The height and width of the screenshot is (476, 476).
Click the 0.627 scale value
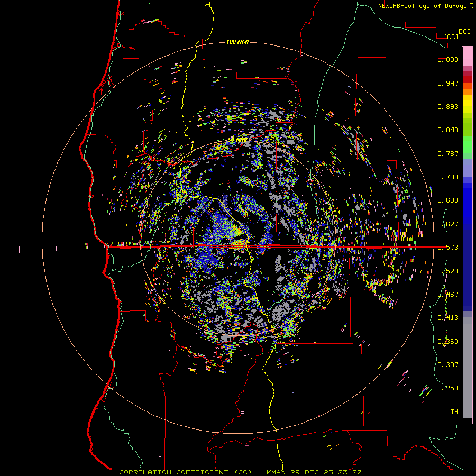[x=448, y=224]
